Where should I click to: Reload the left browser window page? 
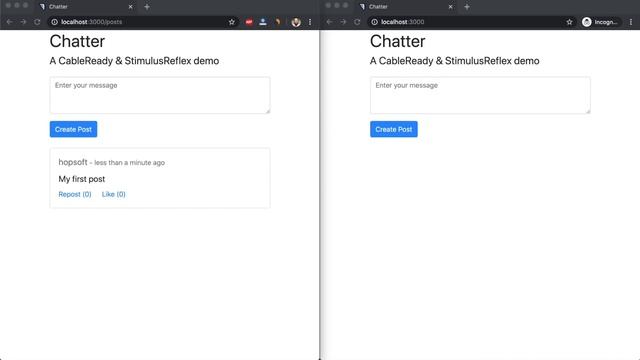tap(37, 22)
